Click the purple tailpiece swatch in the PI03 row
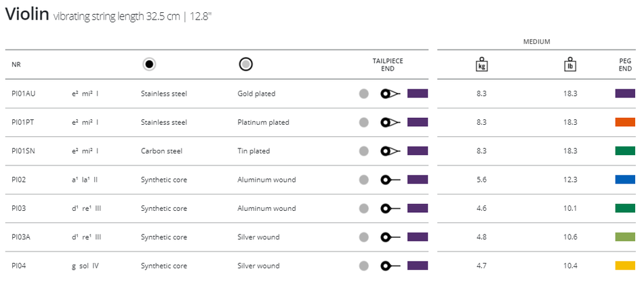644x284 pixels. point(418,209)
